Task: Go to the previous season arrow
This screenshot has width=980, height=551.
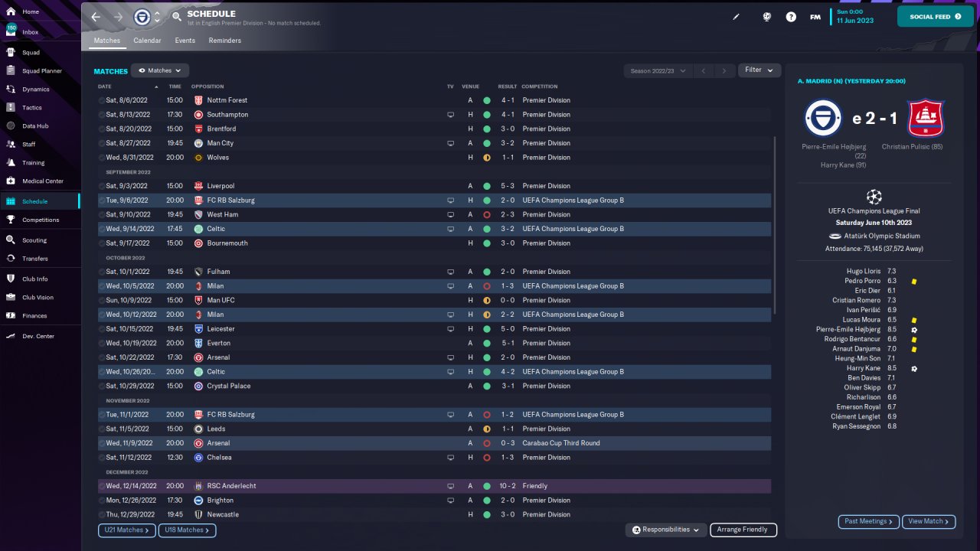Action: point(704,70)
